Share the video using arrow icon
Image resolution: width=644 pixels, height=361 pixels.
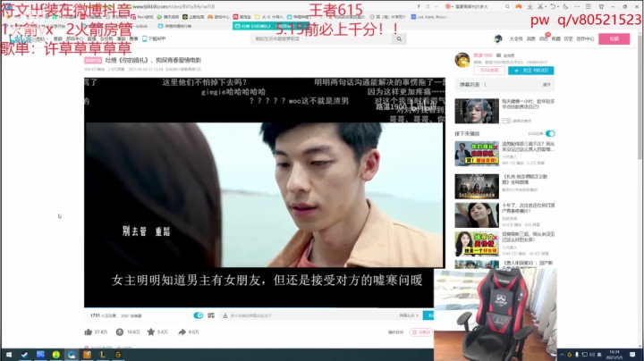click(182, 332)
